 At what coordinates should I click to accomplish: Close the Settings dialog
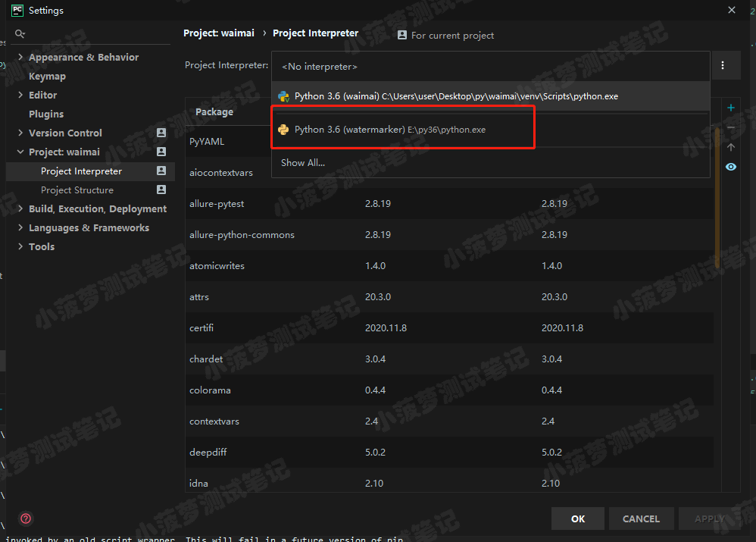pos(732,10)
